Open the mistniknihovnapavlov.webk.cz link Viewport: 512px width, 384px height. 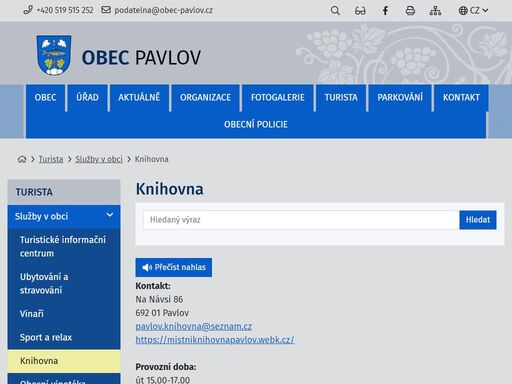[x=215, y=340]
